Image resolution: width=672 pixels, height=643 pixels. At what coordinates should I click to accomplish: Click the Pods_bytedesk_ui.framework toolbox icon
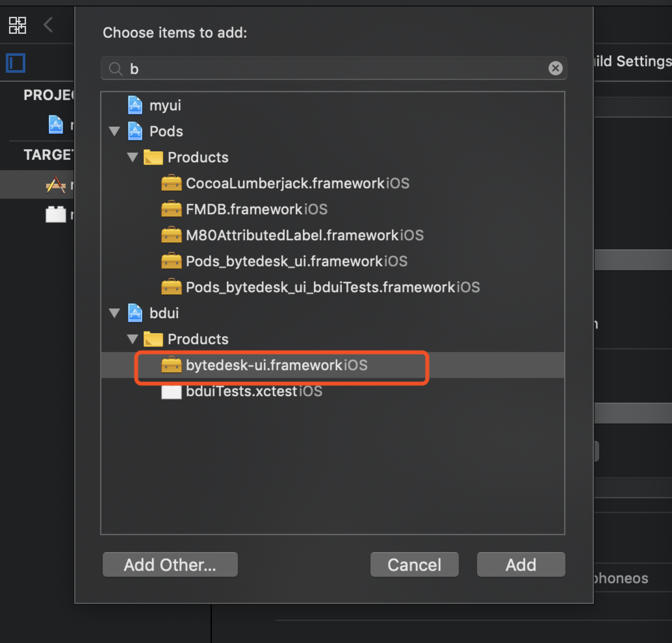pos(172,261)
